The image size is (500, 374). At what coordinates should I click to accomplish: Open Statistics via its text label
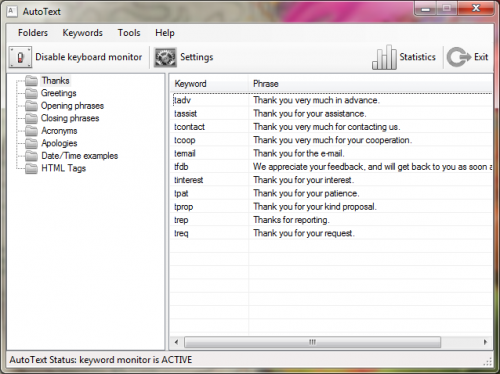[417, 57]
